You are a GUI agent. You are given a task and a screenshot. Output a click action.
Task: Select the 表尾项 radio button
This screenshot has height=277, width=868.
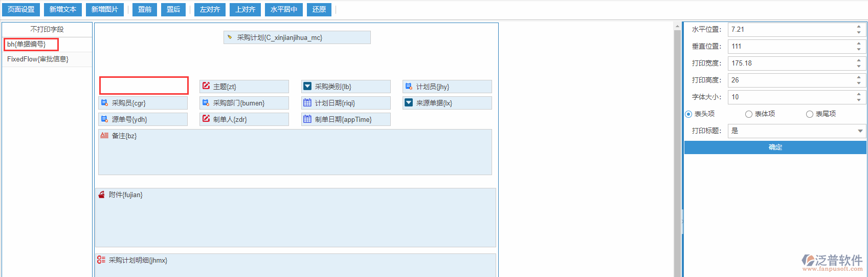click(809, 114)
